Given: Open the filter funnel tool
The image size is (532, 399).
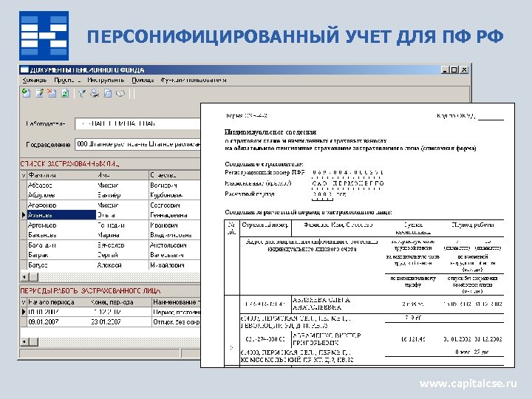Looking at the screenshot, I should coord(81,93).
